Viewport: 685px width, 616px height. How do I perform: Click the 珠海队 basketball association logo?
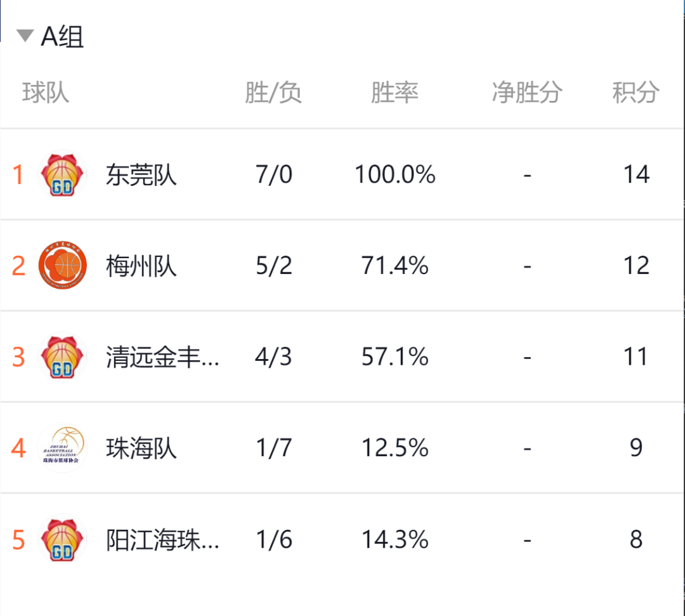(x=62, y=448)
